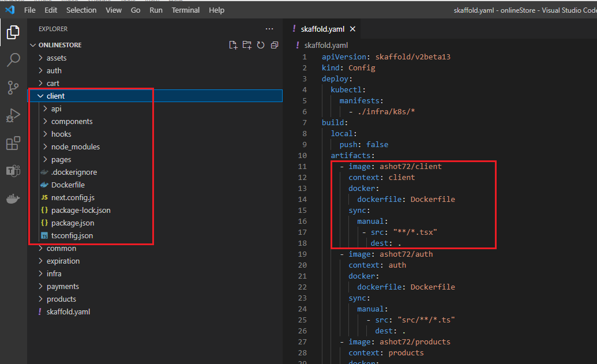Open the Source Control view
597x364 pixels.
pos(13,87)
